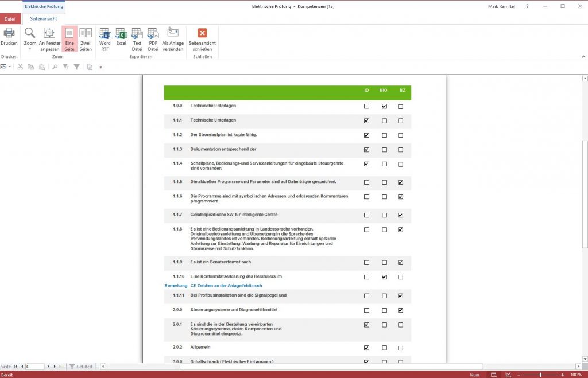
Task: Go to first page of report
Action: coord(16,367)
